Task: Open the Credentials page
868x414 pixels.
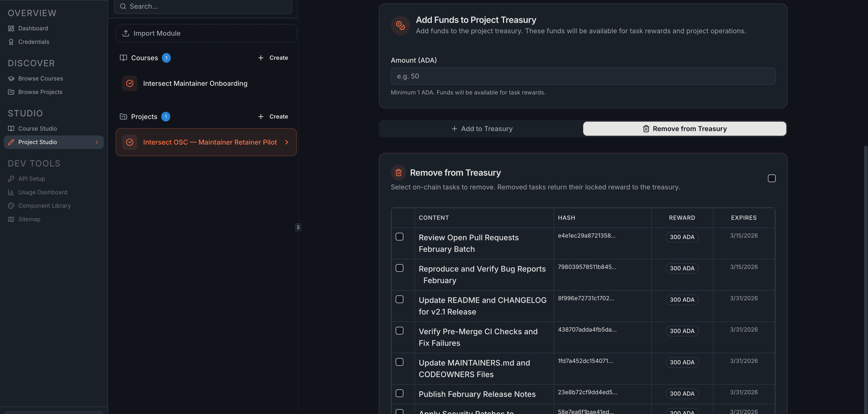Action: 33,42
